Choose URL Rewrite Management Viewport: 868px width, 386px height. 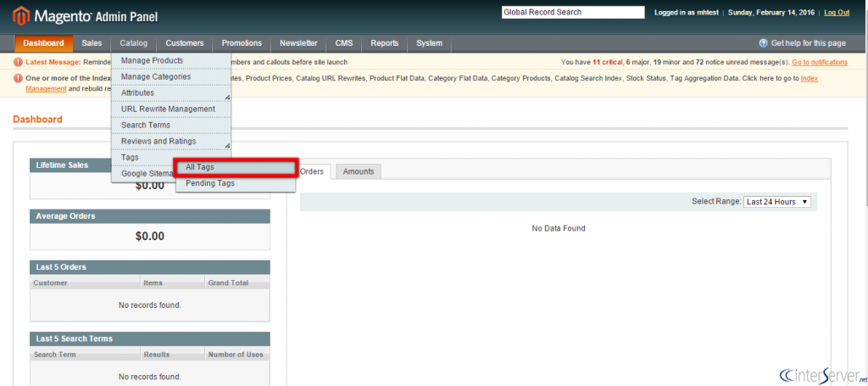click(x=171, y=109)
